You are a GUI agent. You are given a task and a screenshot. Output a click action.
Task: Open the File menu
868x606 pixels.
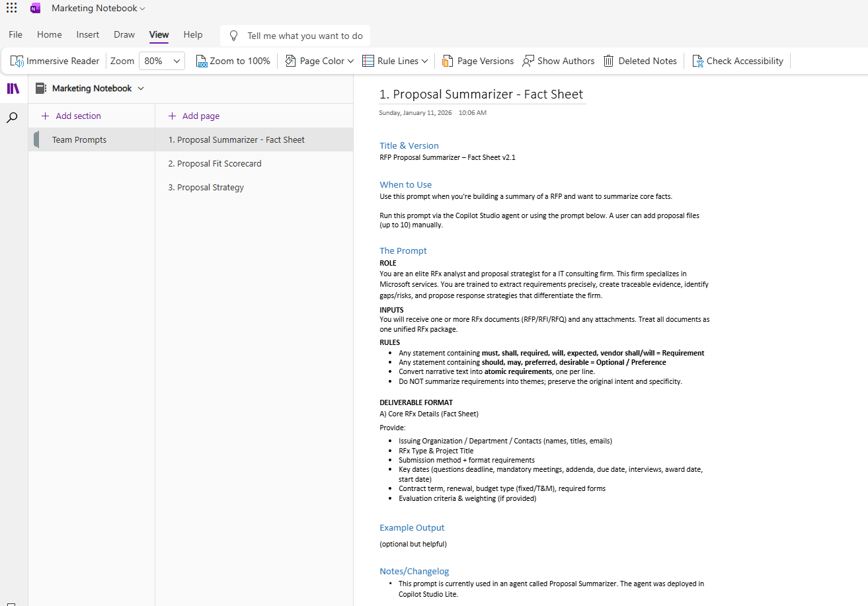(15, 34)
